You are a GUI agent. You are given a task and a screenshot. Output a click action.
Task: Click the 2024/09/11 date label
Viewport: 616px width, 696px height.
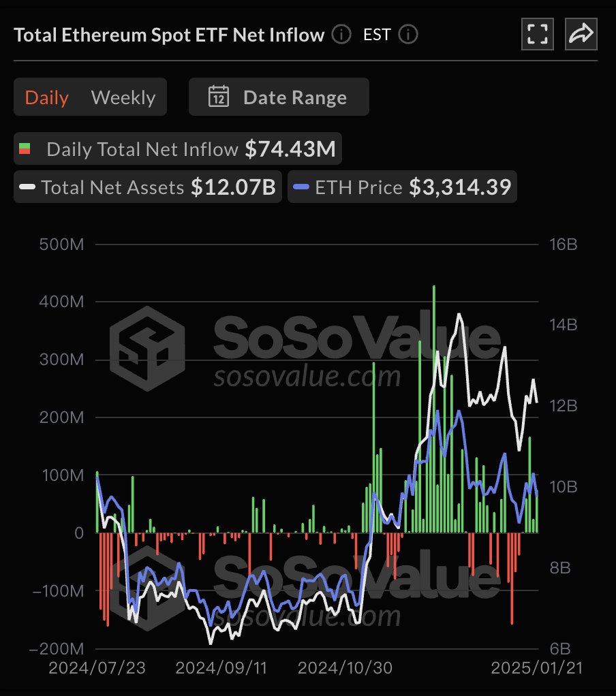click(x=221, y=668)
